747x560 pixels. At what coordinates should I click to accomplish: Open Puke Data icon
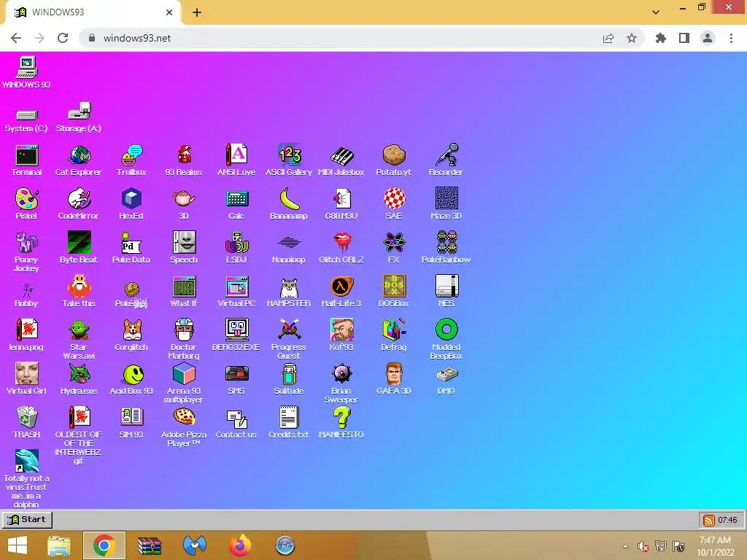pyautogui.click(x=131, y=248)
